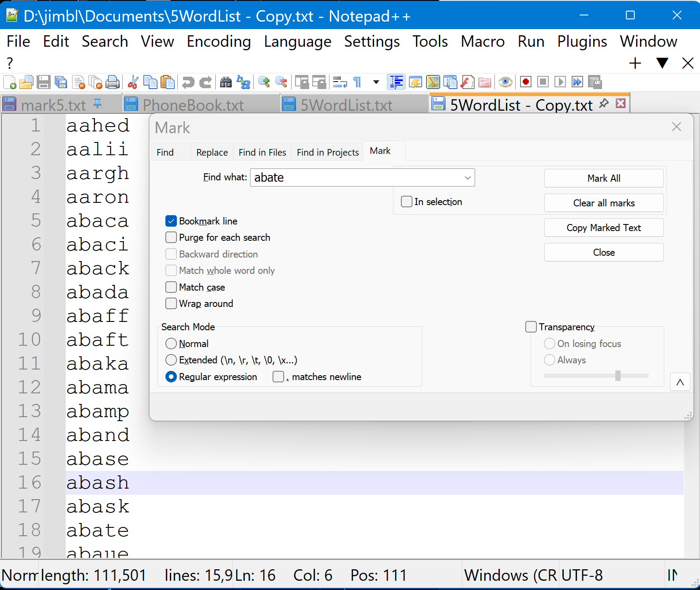Screen dimensions: 700x590
Task: Click the Monitoring eye icon
Action: [x=505, y=82]
